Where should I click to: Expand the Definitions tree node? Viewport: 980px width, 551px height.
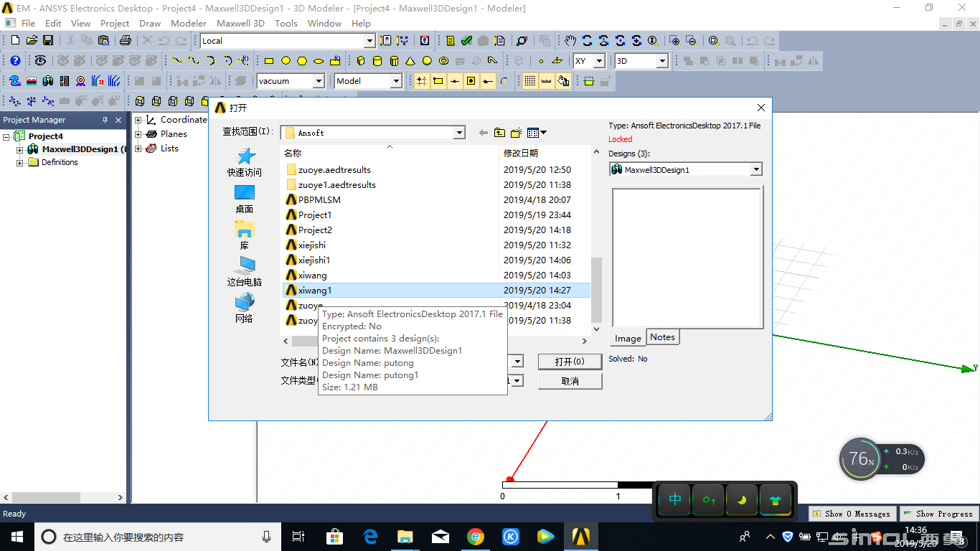pyautogui.click(x=20, y=163)
